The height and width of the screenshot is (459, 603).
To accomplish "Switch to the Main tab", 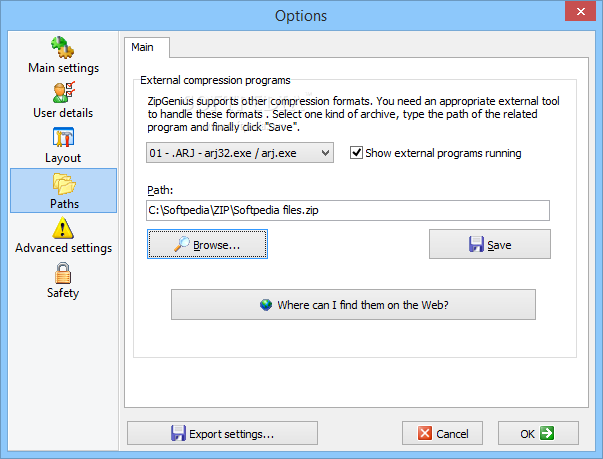I will coord(147,47).
